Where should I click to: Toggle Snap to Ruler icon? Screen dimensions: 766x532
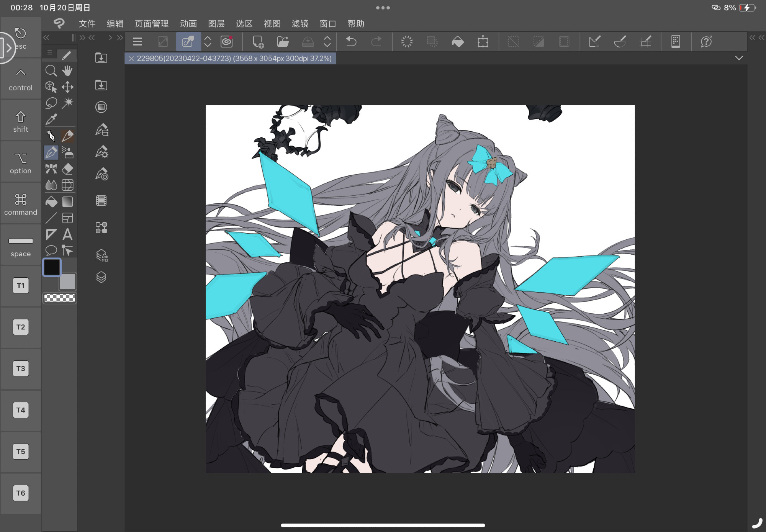coord(594,41)
